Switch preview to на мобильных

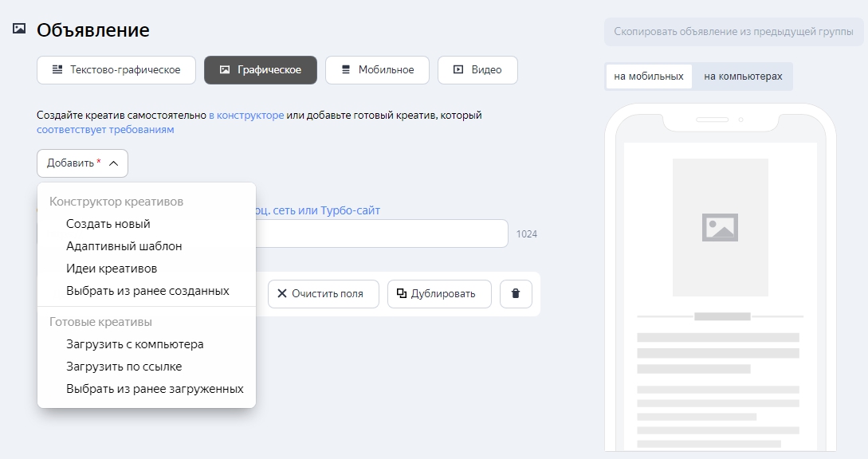click(x=649, y=76)
